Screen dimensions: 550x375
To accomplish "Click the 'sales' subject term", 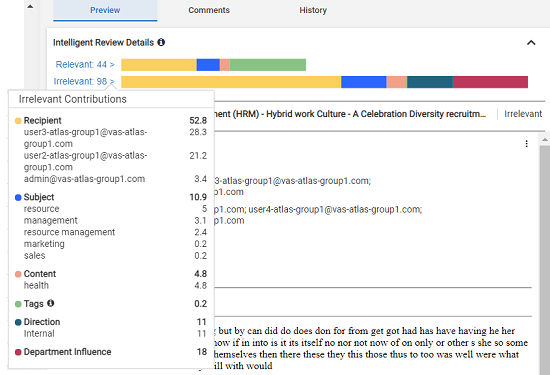I will 34,255.
